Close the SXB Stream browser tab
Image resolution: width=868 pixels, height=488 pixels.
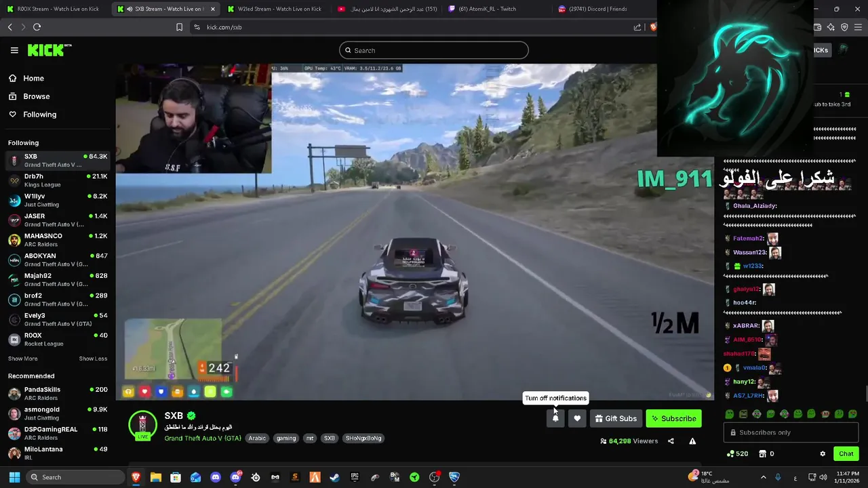click(213, 9)
